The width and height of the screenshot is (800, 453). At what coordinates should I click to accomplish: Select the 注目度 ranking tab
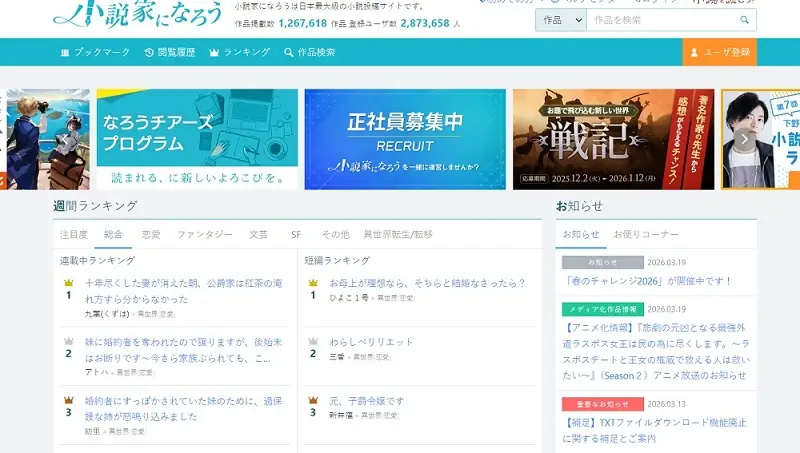tap(74, 234)
